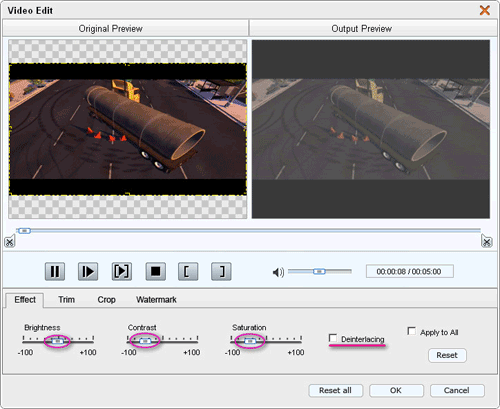Screen dimensions: 500x409
Task: Click the Cancel button
Action: click(457, 390)
